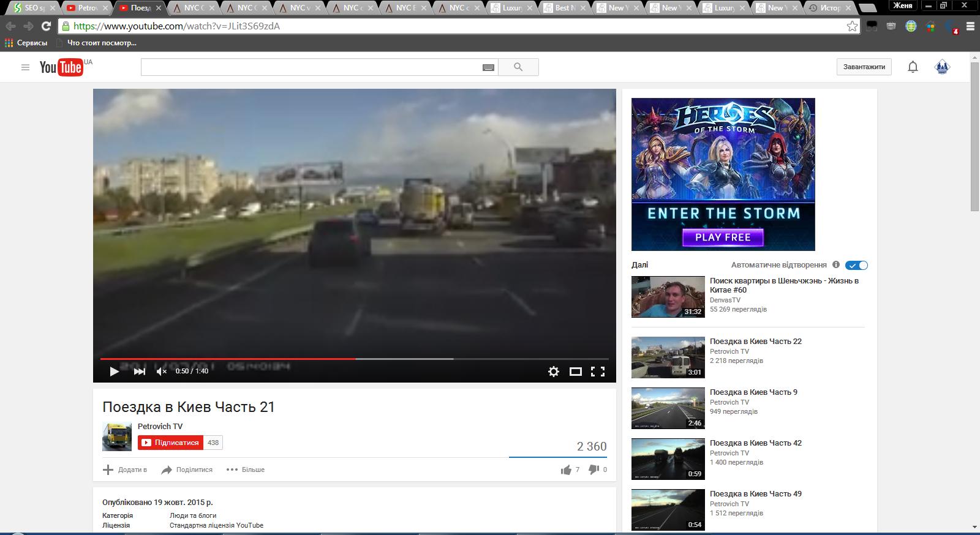The image size is (980, 535).
Task: Close the current Поезд tab
Action: tap(159, 8)
